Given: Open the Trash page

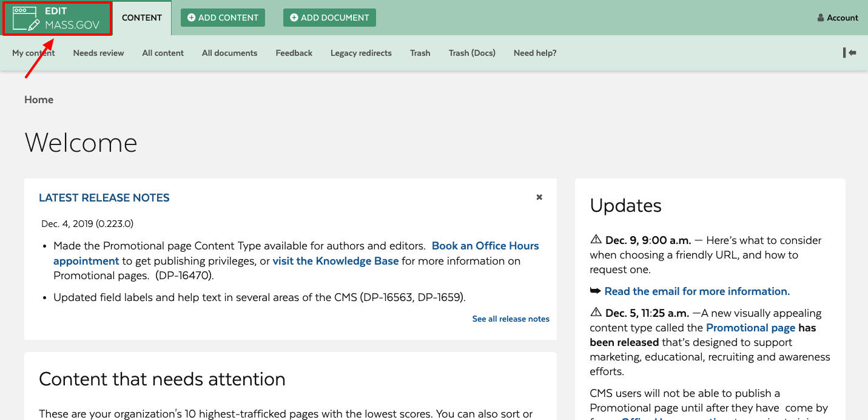Looking at the screenshot, I should pos(420,53).
